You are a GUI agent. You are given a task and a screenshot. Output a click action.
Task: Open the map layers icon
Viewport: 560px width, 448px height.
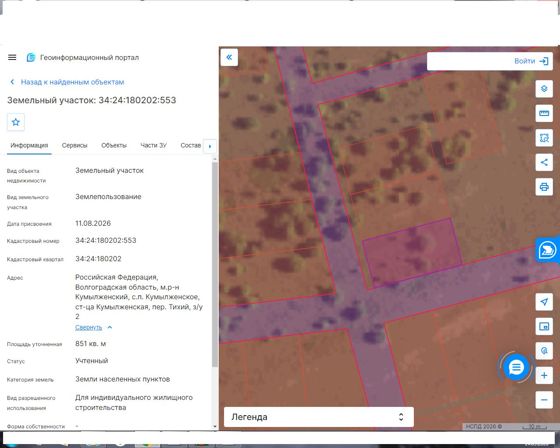(544, 89)
